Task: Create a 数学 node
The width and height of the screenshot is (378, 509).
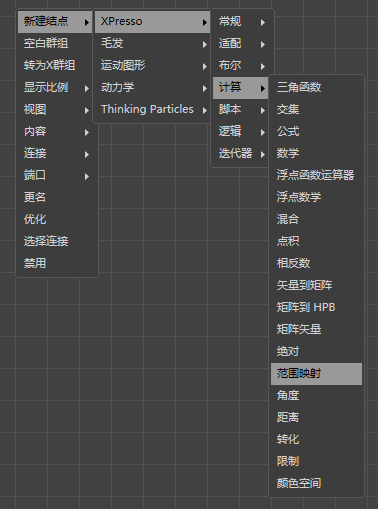Action: pyautogui.click(x=316, y=153)
